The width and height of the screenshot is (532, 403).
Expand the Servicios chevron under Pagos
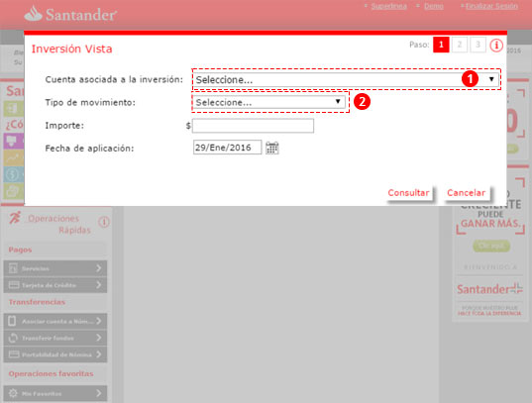98,268
